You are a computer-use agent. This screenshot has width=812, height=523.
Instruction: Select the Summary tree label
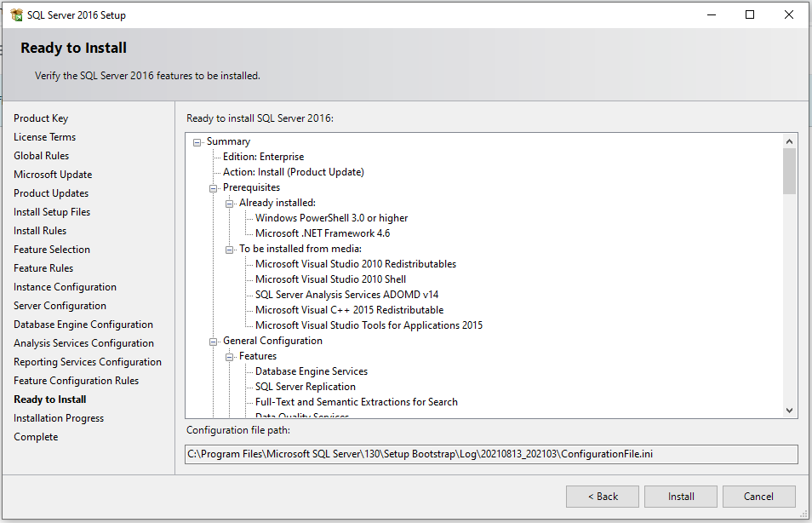pyautogui.click(x=228, y=141)
